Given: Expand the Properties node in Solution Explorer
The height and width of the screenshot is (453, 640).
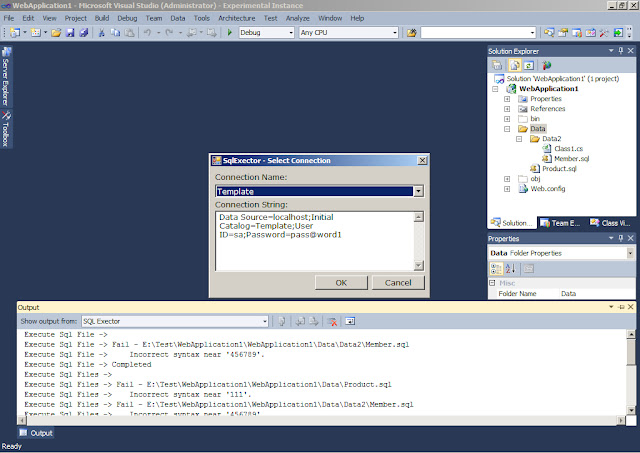Looking at the screenshot, I should [x=507, y=99].
